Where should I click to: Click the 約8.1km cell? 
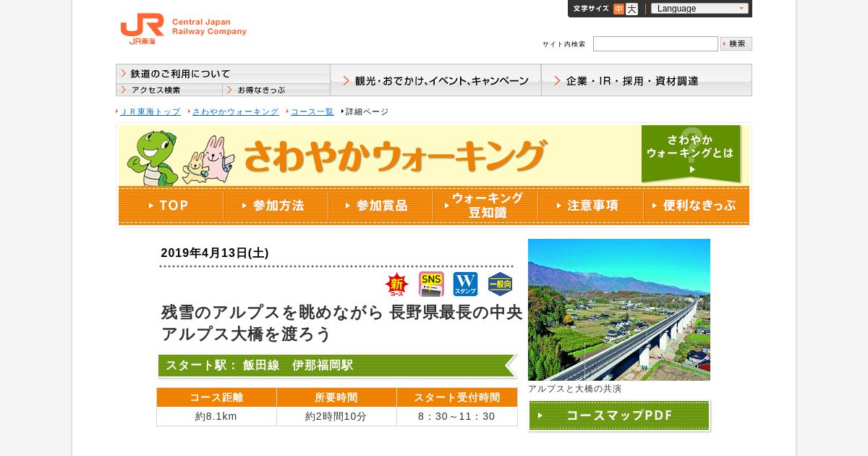[216, 416]
